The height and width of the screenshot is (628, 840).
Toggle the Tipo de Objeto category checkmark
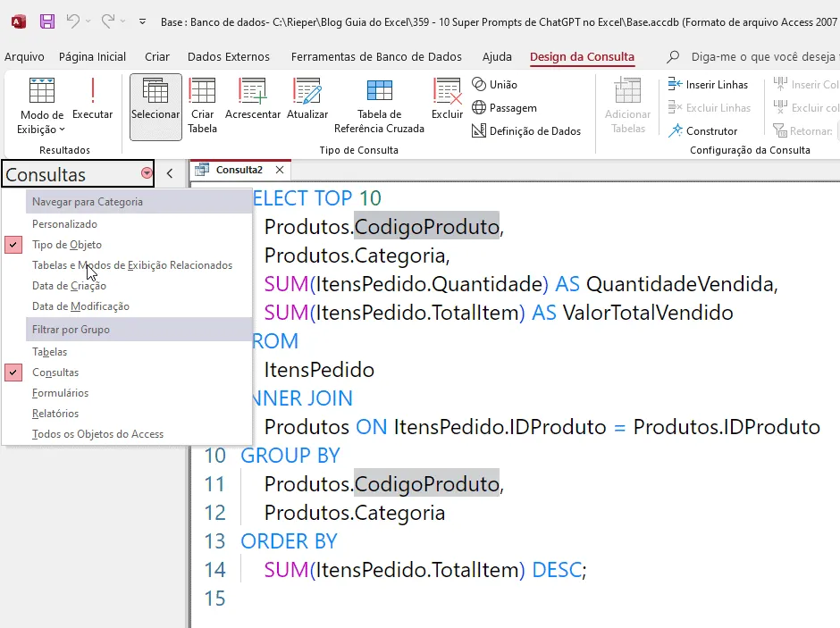click(x=13, y=245)
